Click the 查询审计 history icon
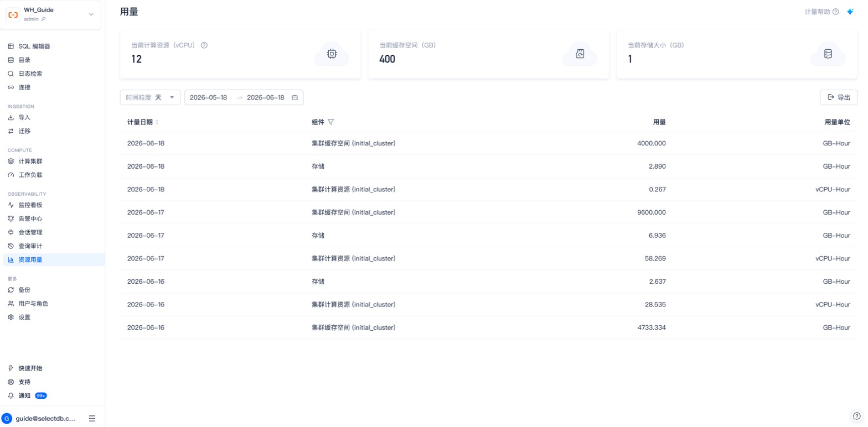Screen dimensions: 868x427 (11, 246)
